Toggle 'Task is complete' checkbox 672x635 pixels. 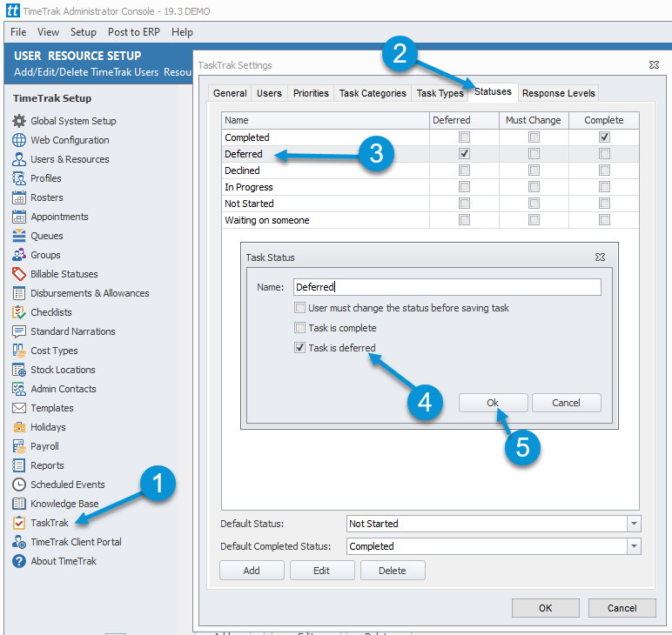pos(299,328)
